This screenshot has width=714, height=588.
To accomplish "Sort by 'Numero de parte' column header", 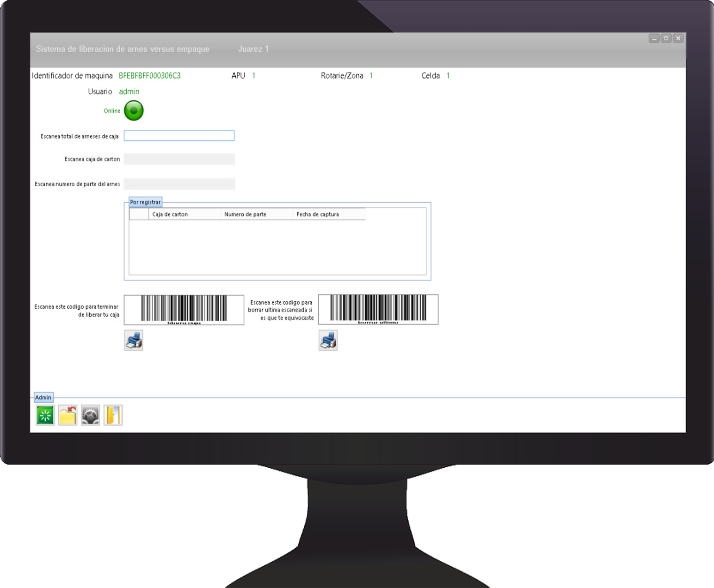I will pyautogui.click(x=257, y=214).
